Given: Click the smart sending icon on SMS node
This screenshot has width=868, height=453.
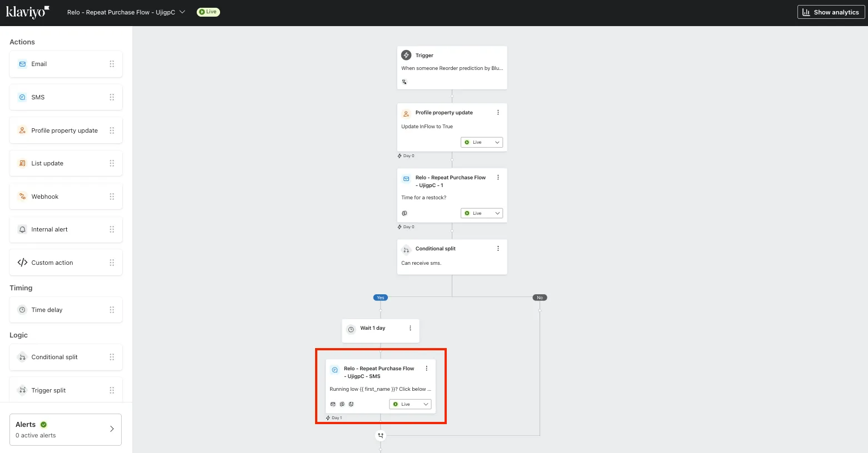Looking at the screenshot, I should 333,404.
